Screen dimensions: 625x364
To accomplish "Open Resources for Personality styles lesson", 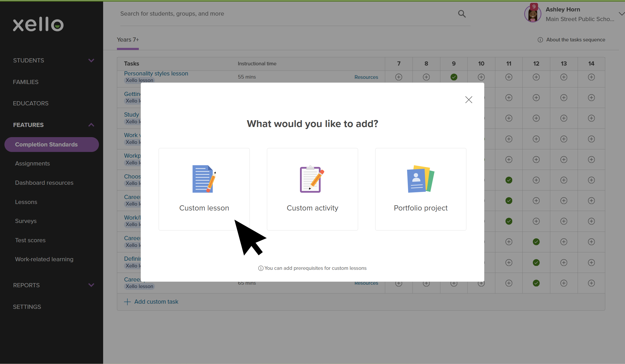I will coord(366,77).
